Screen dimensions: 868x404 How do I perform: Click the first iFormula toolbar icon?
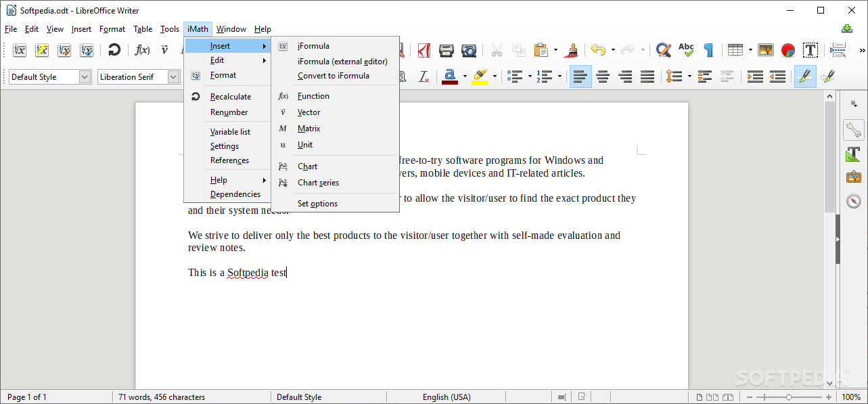[x=20, y=49]
